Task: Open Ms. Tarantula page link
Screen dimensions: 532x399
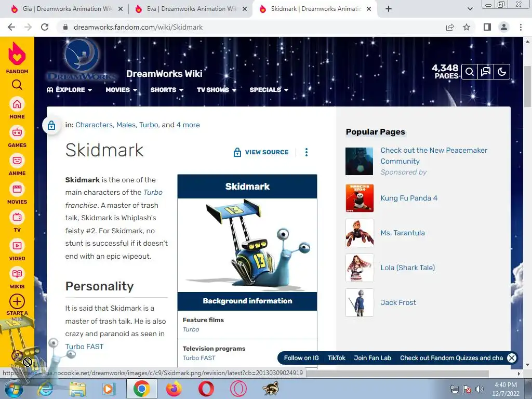Action: pyautogui.click(x=403, y=233)
